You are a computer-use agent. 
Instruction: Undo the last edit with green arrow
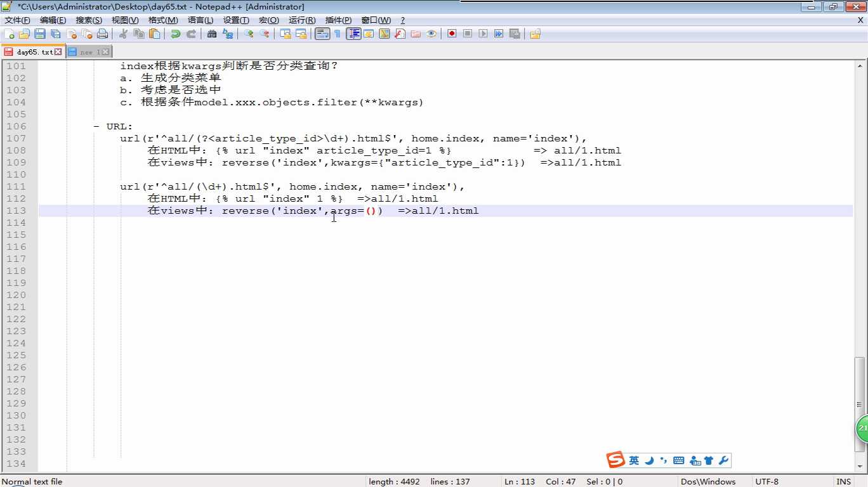[175, 34]
